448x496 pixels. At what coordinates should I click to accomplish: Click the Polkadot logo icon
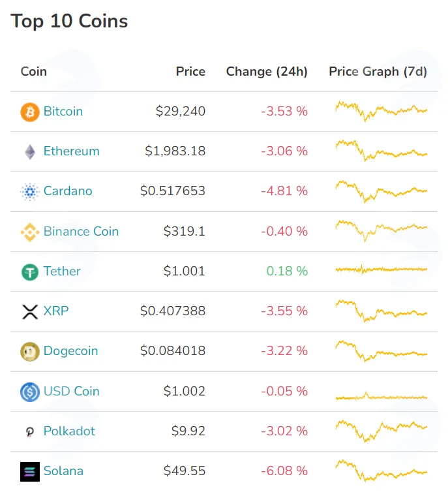click(x=30, y=432)
